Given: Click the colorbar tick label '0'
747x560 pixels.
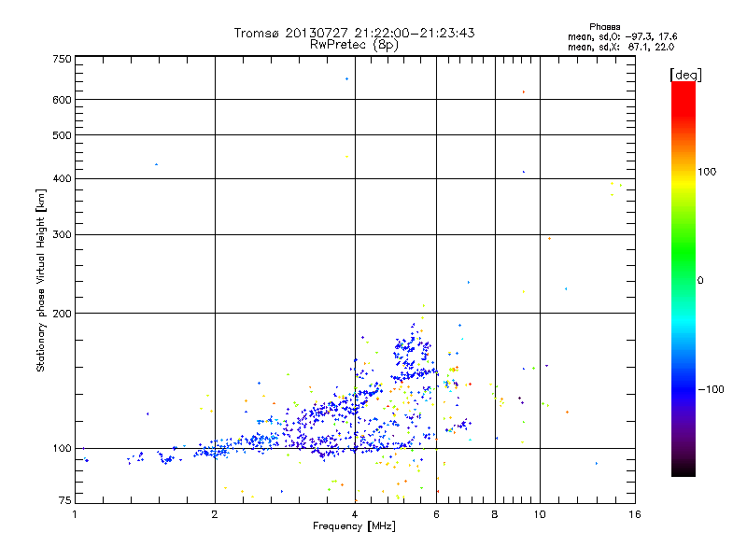Looking at the screenshot, I should tap(700, 281).
